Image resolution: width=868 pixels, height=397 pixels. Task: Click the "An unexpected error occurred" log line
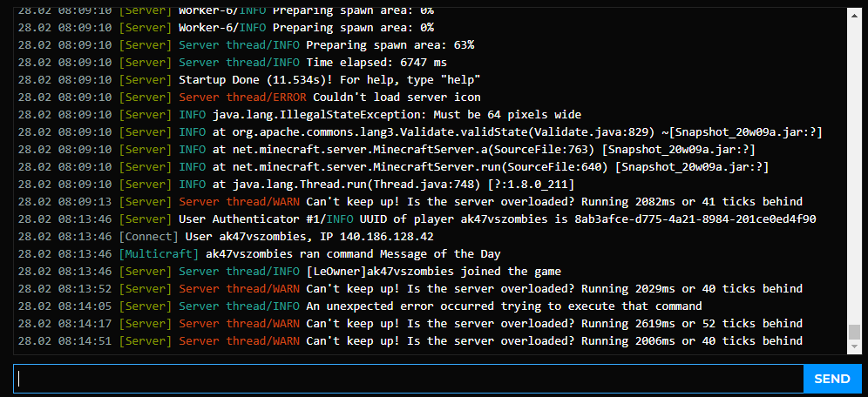pyautogui.click(x=504, y=306)
